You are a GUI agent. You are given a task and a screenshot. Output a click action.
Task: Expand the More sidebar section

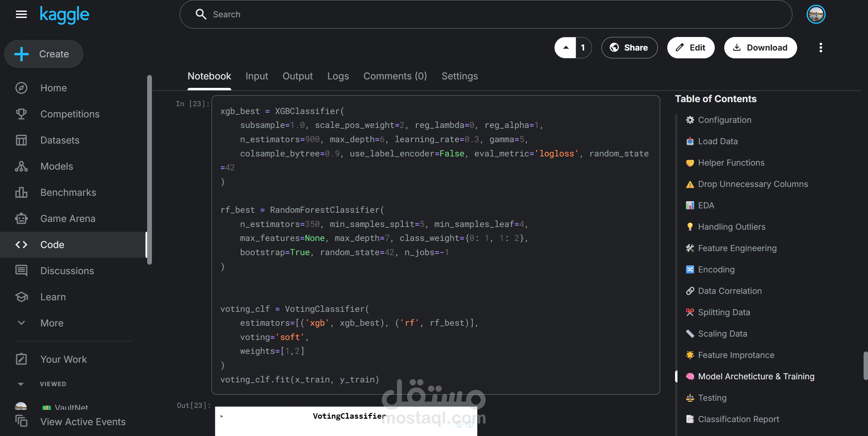[x=21, y=323]
